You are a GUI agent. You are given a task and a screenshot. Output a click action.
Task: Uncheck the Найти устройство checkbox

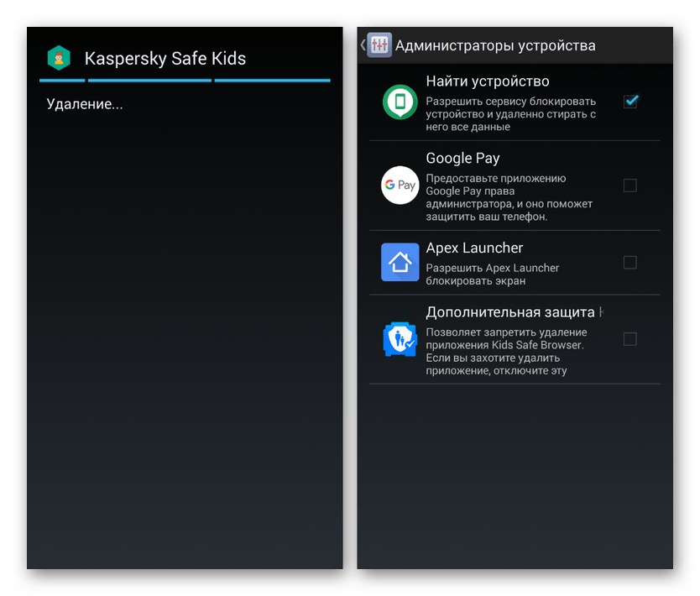[630, 102]
